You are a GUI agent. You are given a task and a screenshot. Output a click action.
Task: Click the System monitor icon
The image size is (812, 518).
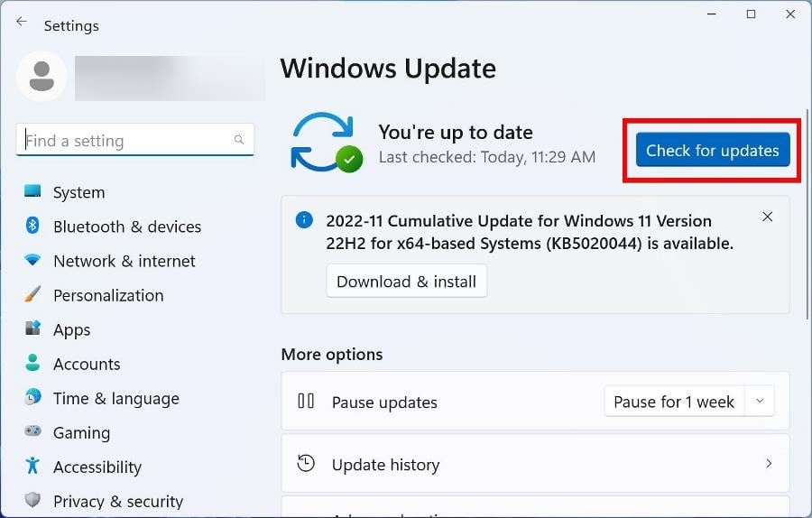click(32, 191)
